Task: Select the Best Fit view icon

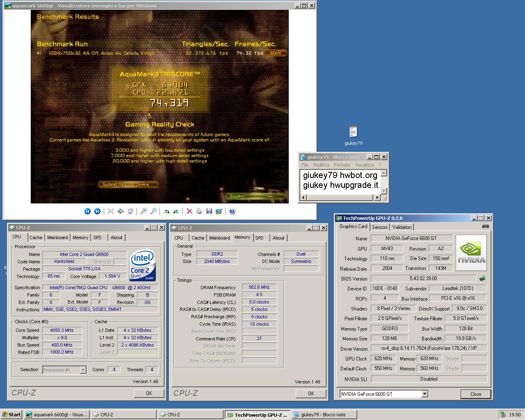Action: 111,211
